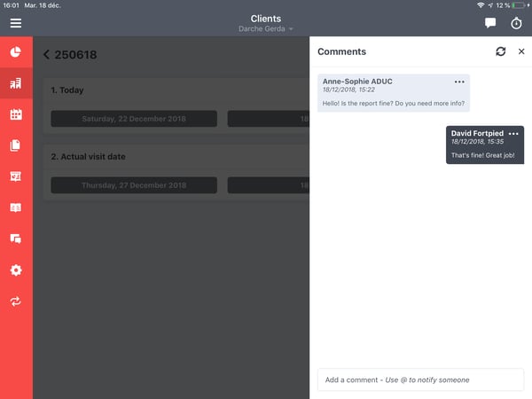Screen dimensions: 532x399
Task: Click the Saturday, 22 December 2018 date button
Action: [134, 119]
